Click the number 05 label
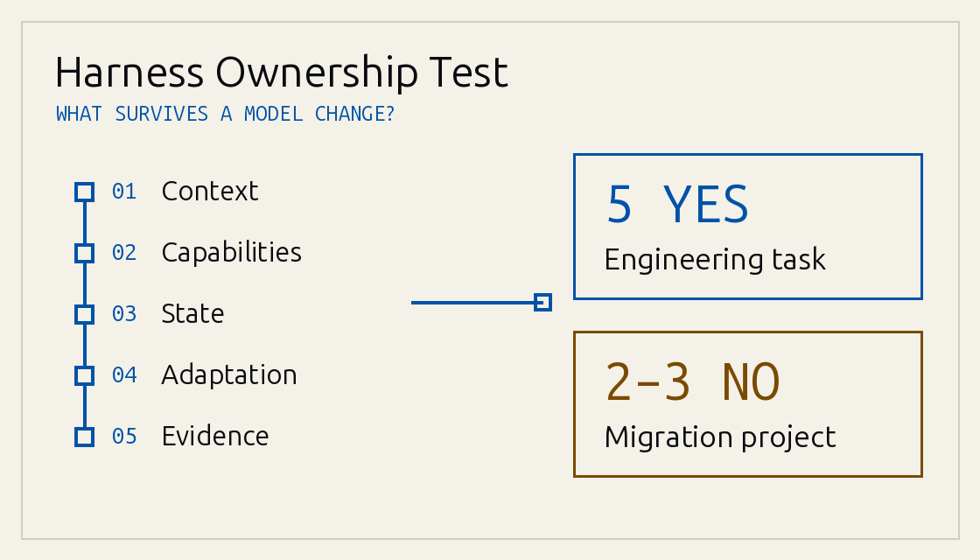 pyautogui.click(x=123, y=437)
